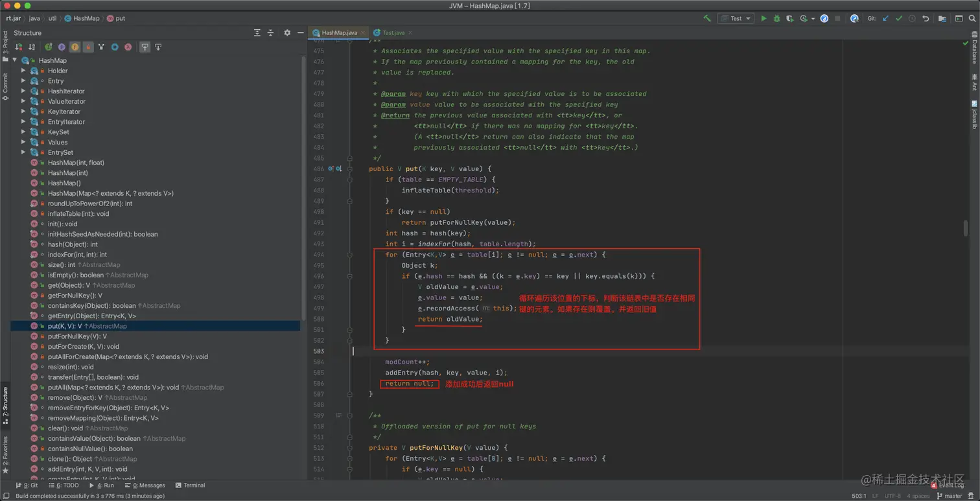The image size is (980, 501).
Task: Expand all nodes in Structure panel
Action: [257, 32]
